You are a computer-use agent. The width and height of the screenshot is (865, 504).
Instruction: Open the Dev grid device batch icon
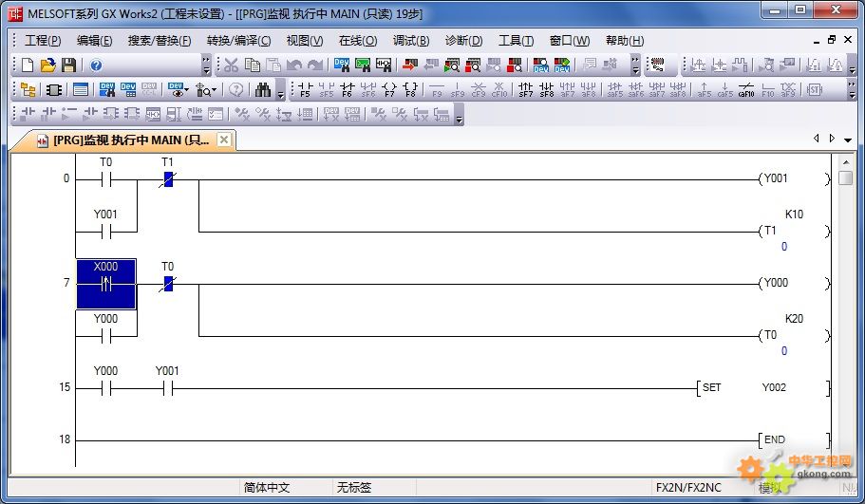pyautogui.click(x=128, y=89)
